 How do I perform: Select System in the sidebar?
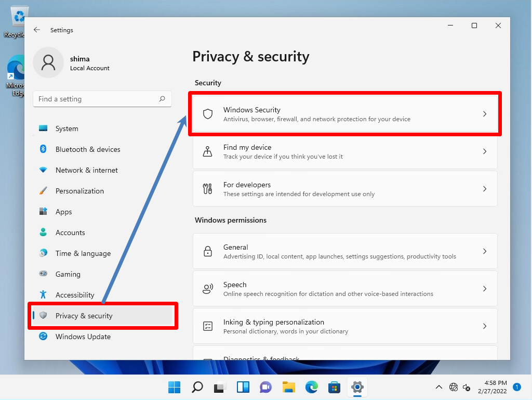(102, 128)
